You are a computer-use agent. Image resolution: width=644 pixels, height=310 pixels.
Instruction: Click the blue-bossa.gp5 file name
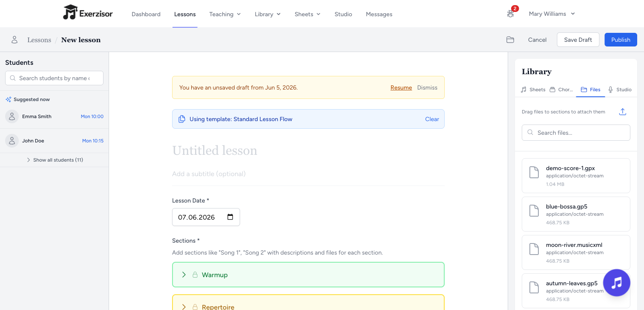pyautogui.click(x=566, y=206)
